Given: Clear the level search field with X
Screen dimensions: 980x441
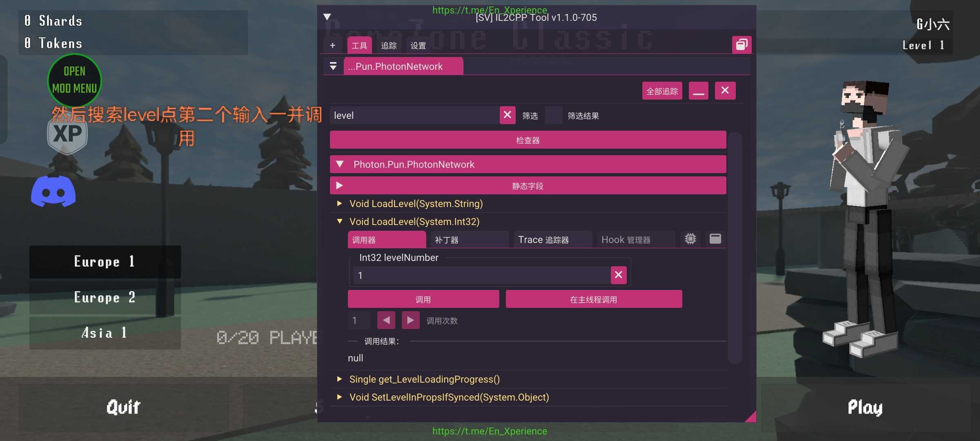Looking at the screenshot, I should [x=507, y=115].
